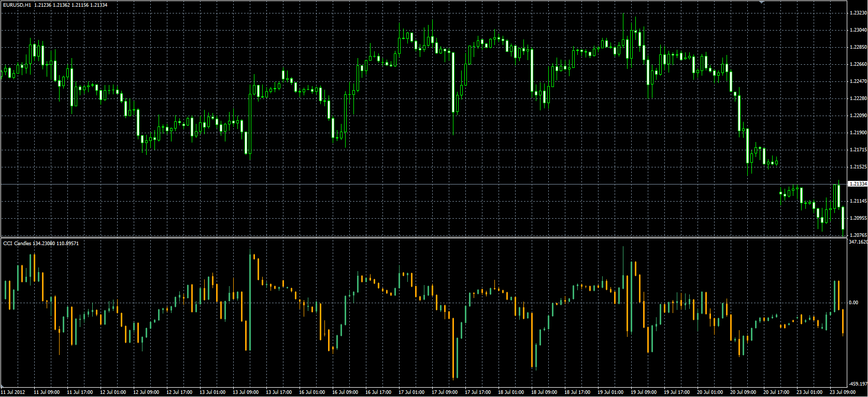Click the current price label 1.21334

click(x=858, y=184)
